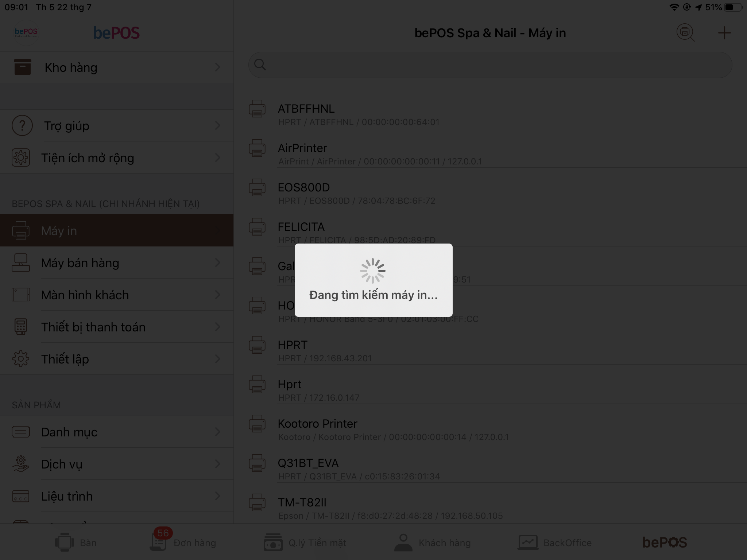747x560 pixels.
Task: Click the Trợ giúp question mark icon
Action: pos(22,125)
